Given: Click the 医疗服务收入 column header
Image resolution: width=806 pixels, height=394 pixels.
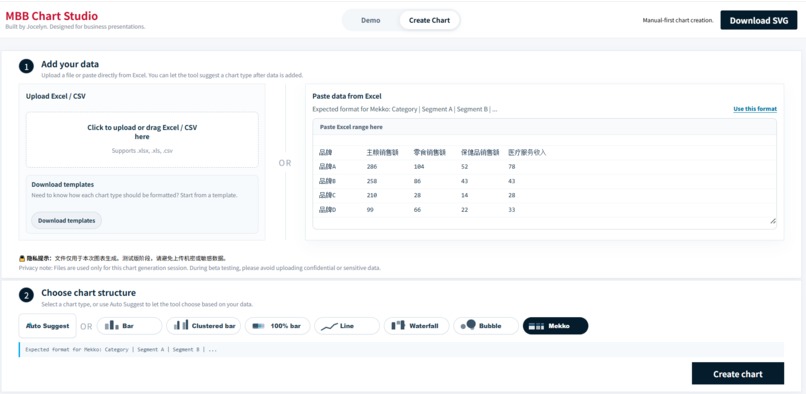Looking at the screenshot, I should 527,153.
